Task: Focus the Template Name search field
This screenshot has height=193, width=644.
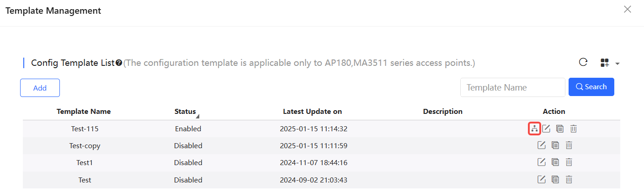Action: pyautogui.click(x=513, y=87)
